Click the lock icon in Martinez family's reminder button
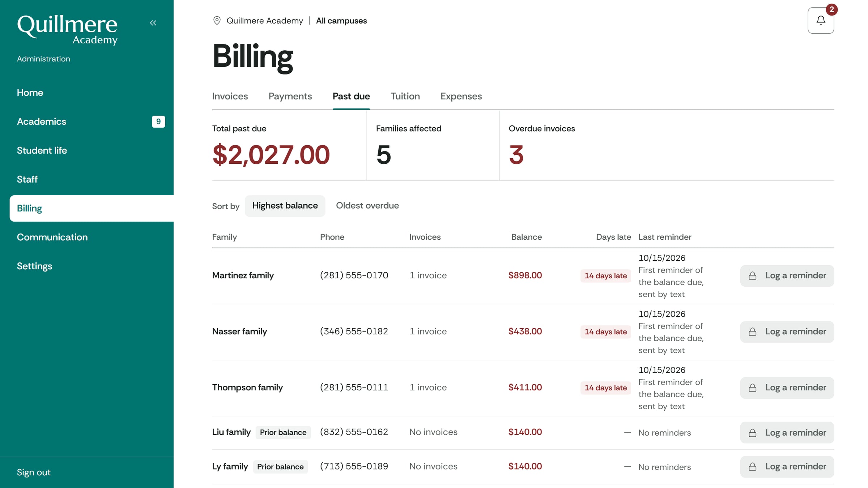 [x=752, y=276]
